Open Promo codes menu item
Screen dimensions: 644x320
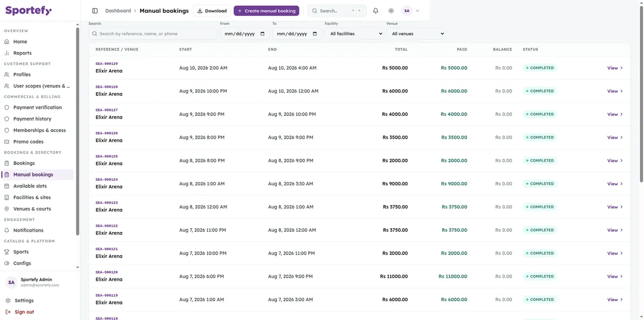(x=38, y=142)
